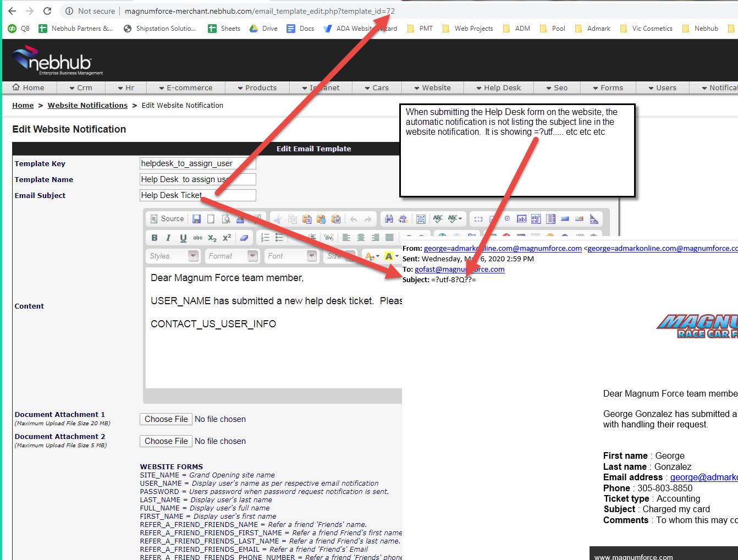The width and height of the screenshot is (738, 560).
Task: Click the browser Reload button
Action: click(47, 11)
